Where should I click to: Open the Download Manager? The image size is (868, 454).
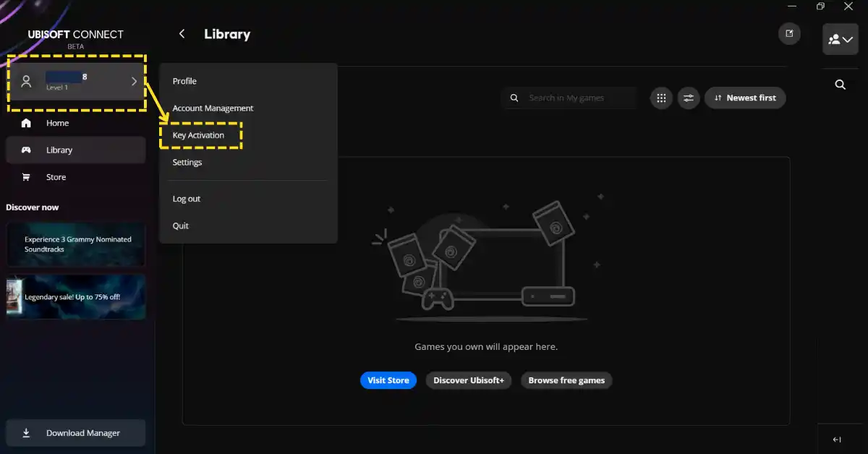pyautogui.click(x=75, y=432)
